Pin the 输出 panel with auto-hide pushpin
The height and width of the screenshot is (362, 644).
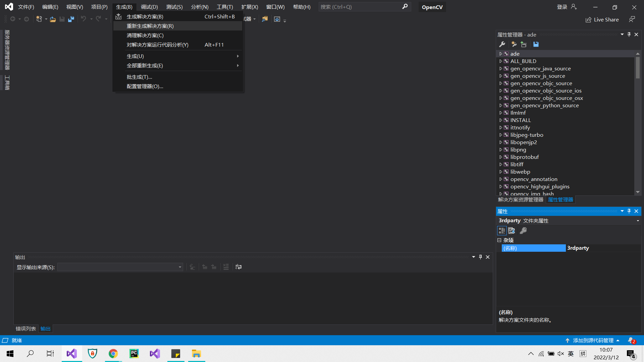pyautogui.click(x=480, y=257)
